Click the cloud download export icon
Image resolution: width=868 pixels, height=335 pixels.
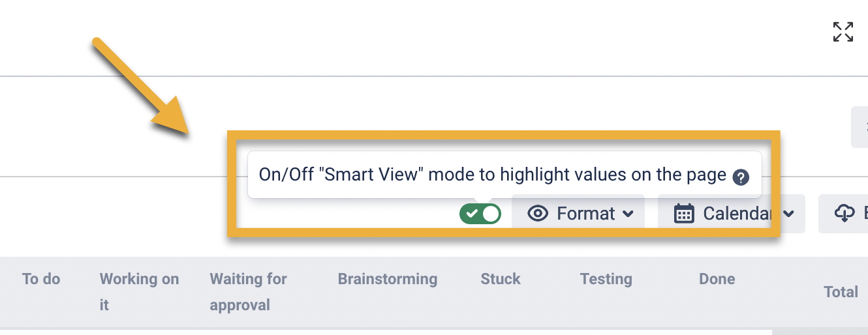(x=845, y=214)
